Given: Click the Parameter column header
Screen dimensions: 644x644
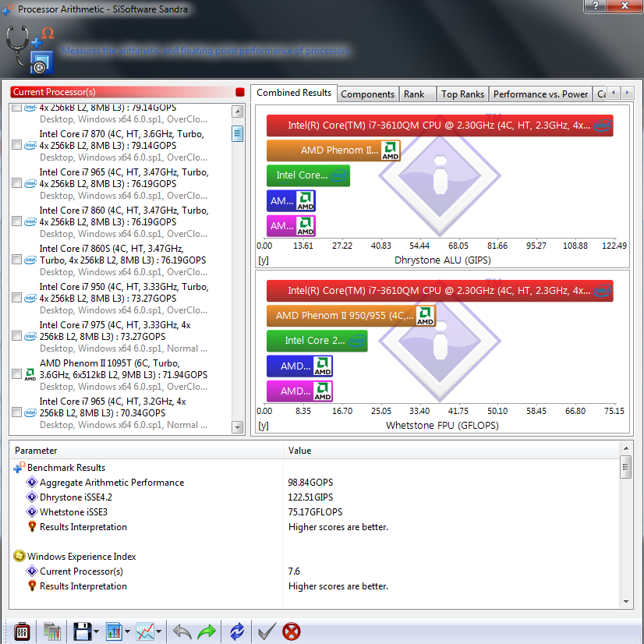Looking at the screenshot, I should click(x=147, y=451).
